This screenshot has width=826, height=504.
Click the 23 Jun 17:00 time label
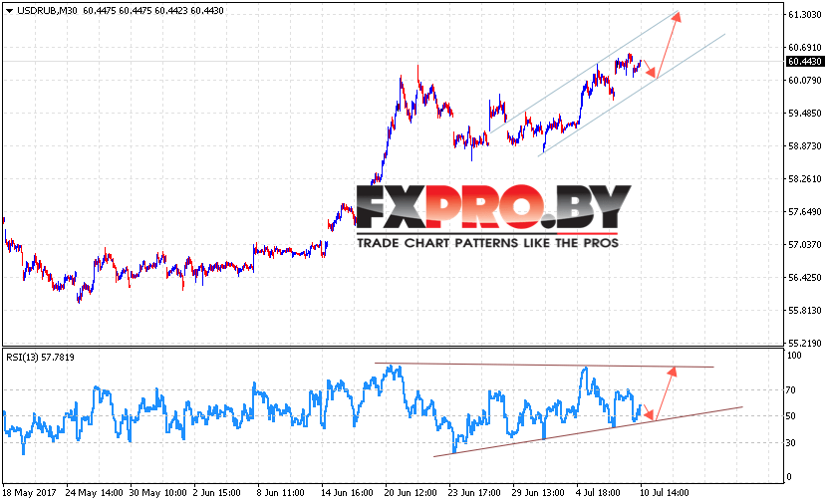(x=474, y=493)
